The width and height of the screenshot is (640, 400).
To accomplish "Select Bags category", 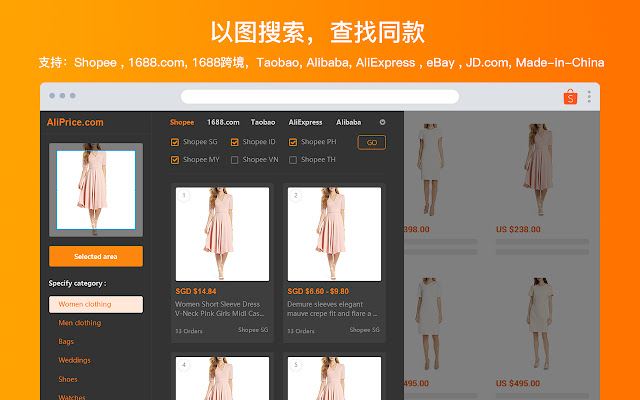I will (x=66, y=341).
